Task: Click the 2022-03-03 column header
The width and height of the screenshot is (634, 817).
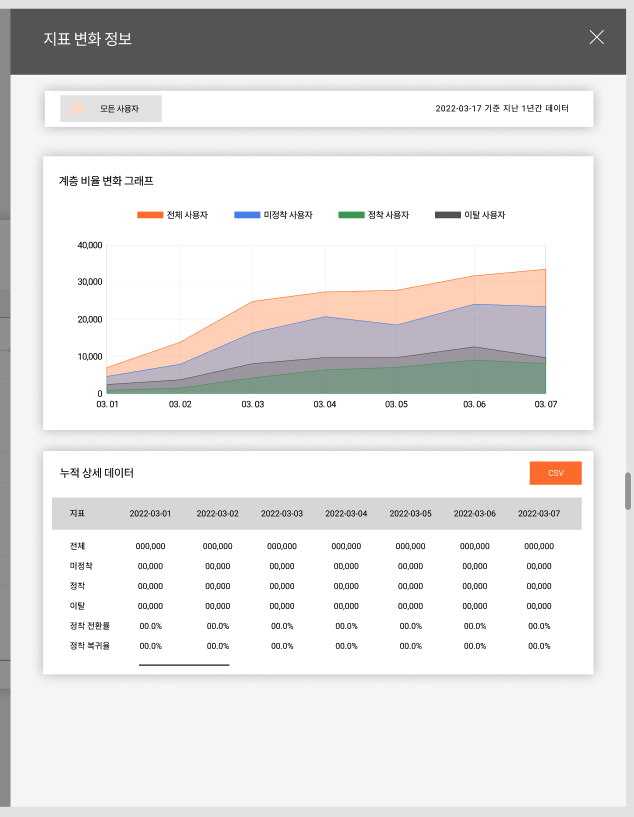Action: pos(282,513)
